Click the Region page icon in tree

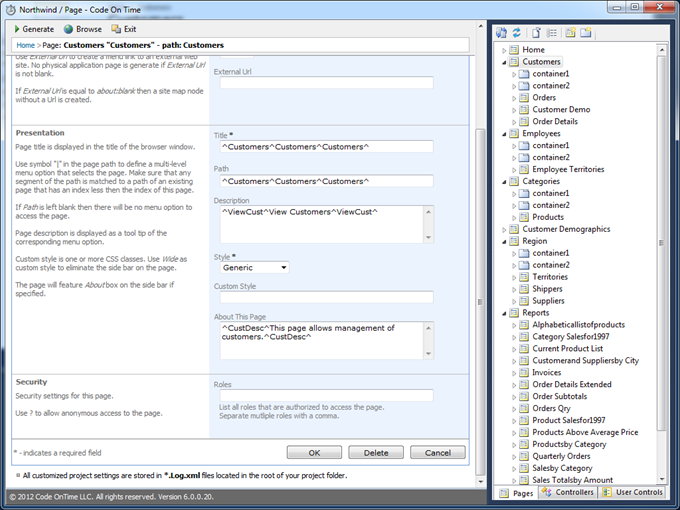[514, 241]
